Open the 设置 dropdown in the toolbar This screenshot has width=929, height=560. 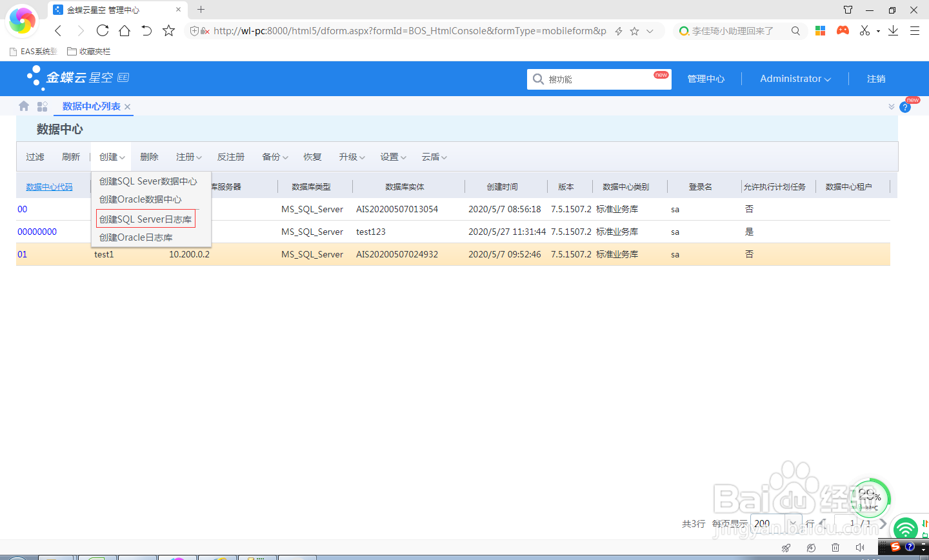(393, 156)
